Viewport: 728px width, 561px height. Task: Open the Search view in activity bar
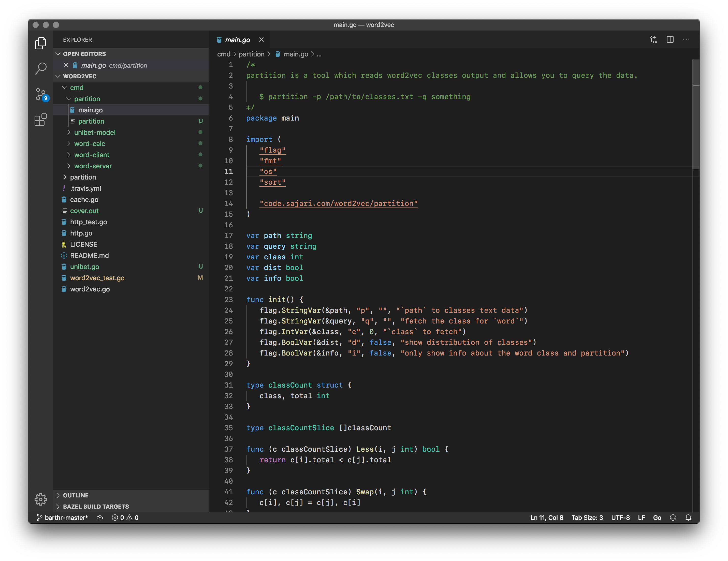pos(41,68)
